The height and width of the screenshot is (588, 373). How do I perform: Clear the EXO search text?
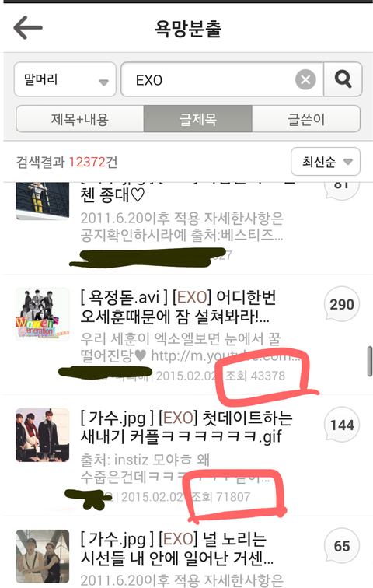[305, 80]
